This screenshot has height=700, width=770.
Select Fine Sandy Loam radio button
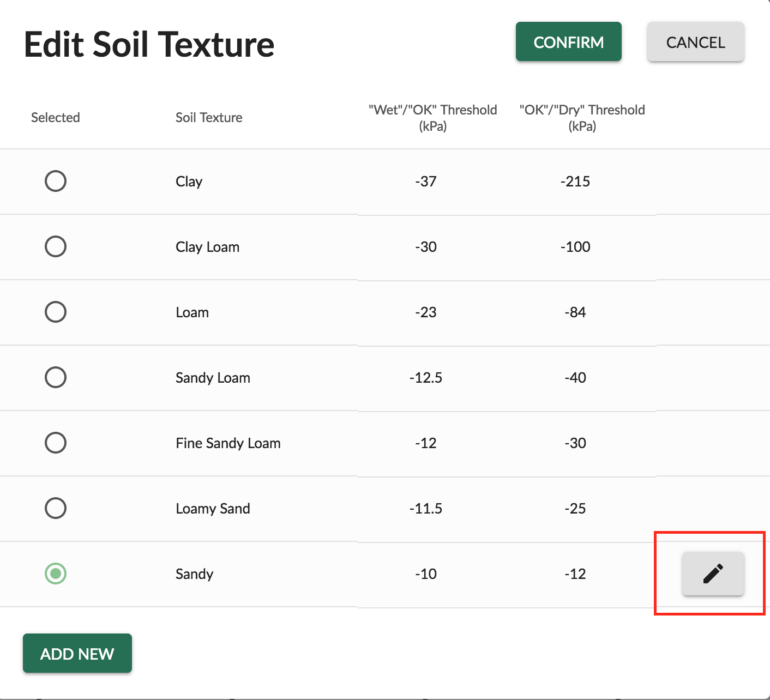[x=56, y=443]
